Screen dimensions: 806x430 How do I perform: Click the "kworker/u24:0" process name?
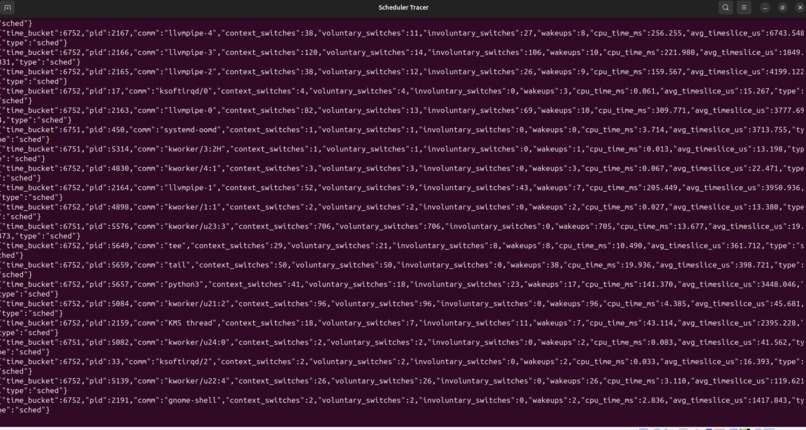point(196,343)
